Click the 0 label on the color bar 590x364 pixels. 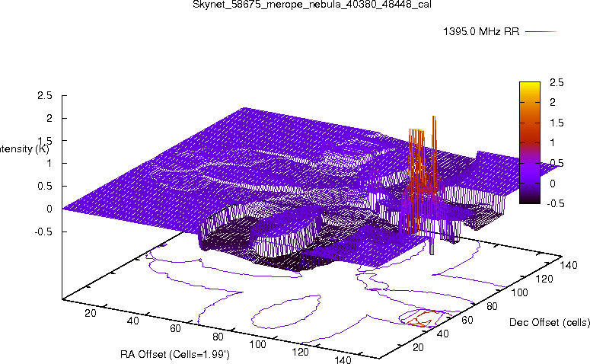(553, 184)
